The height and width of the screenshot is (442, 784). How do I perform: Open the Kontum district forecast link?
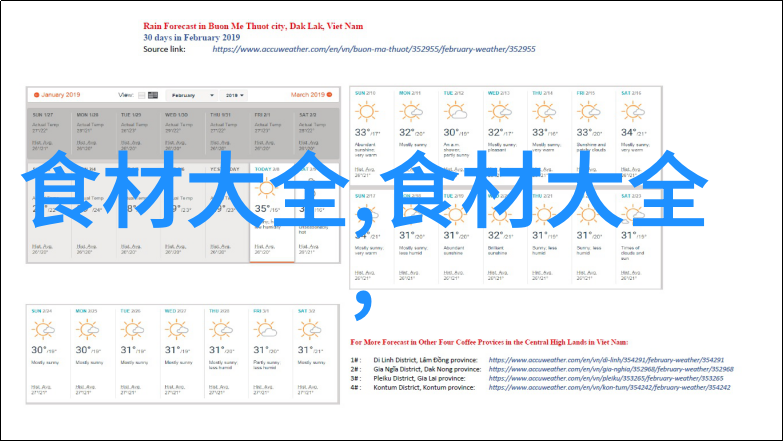[610, 388]
